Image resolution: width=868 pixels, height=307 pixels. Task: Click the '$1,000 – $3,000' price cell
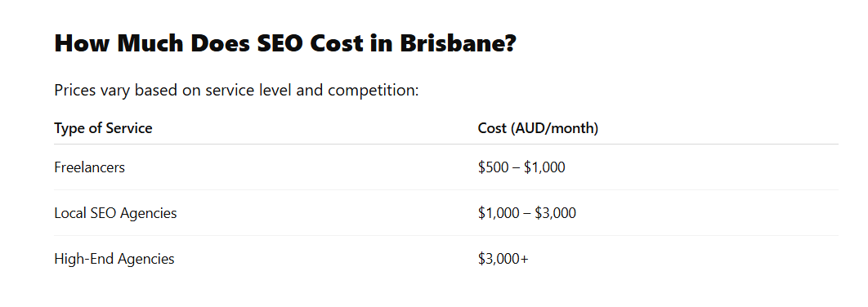pos(527,213)
